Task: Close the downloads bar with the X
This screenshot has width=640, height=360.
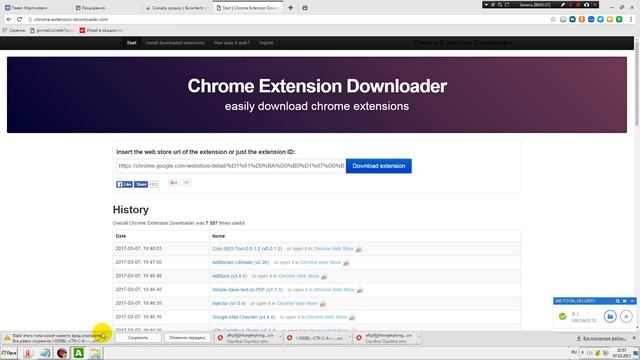Action: tap(634, 338)
